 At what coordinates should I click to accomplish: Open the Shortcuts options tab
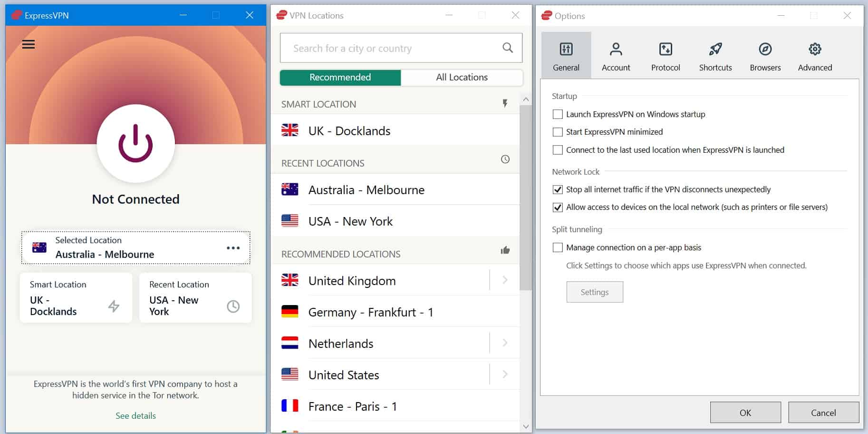pos(715,55)
